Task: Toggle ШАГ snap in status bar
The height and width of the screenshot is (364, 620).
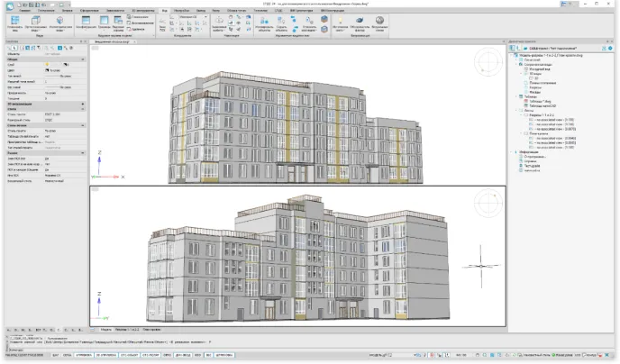Action: coord(55,358)
